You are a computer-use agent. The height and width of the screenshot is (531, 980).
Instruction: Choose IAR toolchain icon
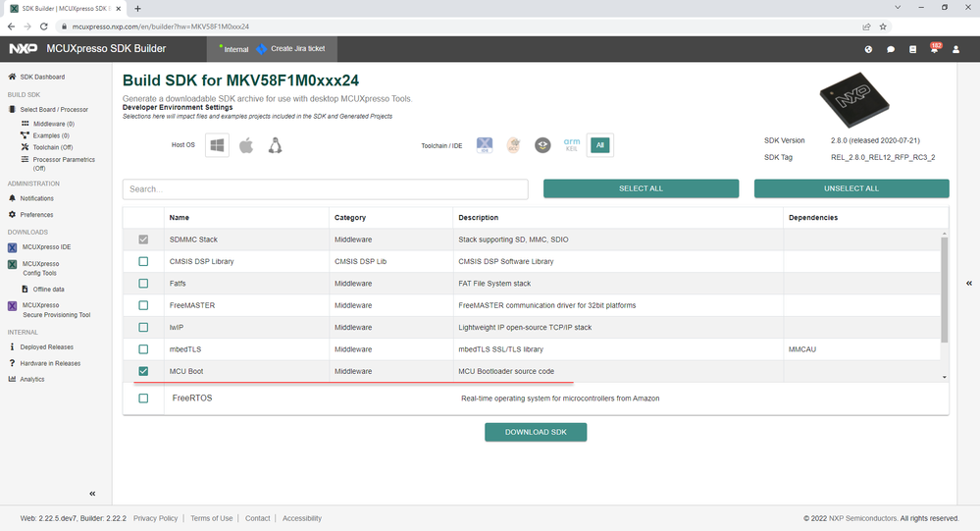coord(542,145)
